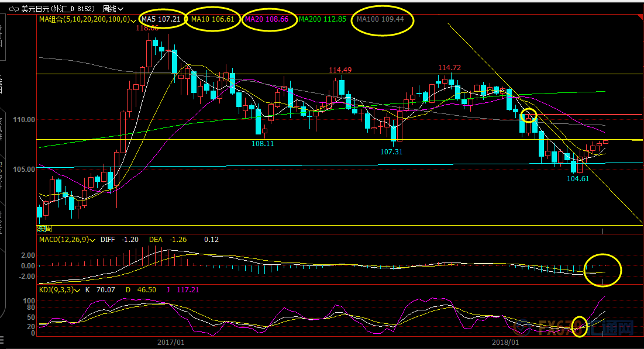Click the -2.00 MACD axis label
Image resolution: width=644 pixels, height=349 pixels.
[x=26, y=277]
